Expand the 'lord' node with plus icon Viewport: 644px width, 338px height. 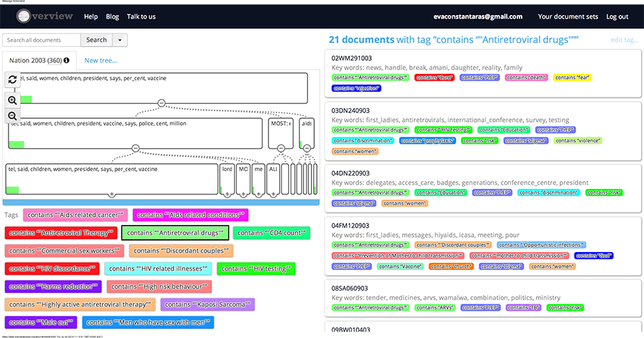(227, 194)
